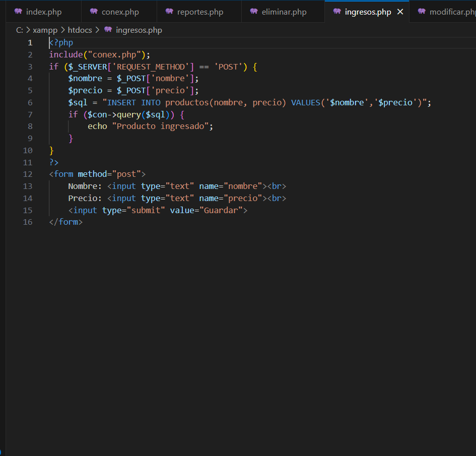Click the PHP icon on modificar.php tab
The height and width of the screenshot is (456, 476).
[422, 12]
